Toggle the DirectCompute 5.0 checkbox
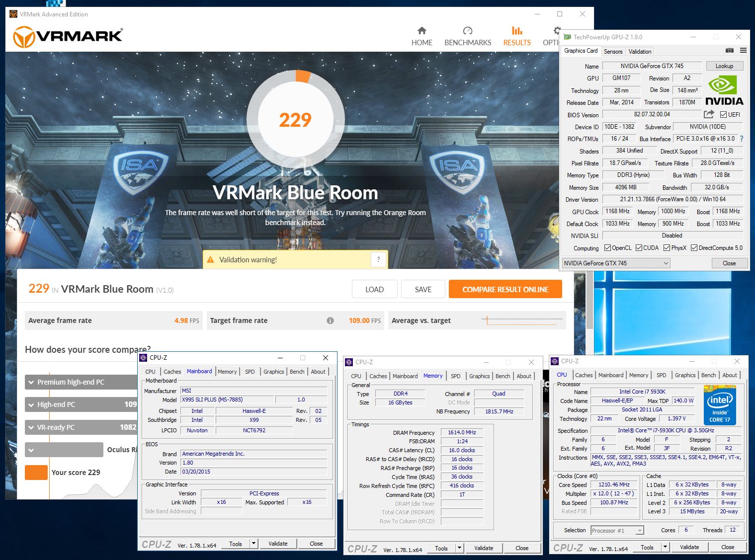 pos(694,248)
